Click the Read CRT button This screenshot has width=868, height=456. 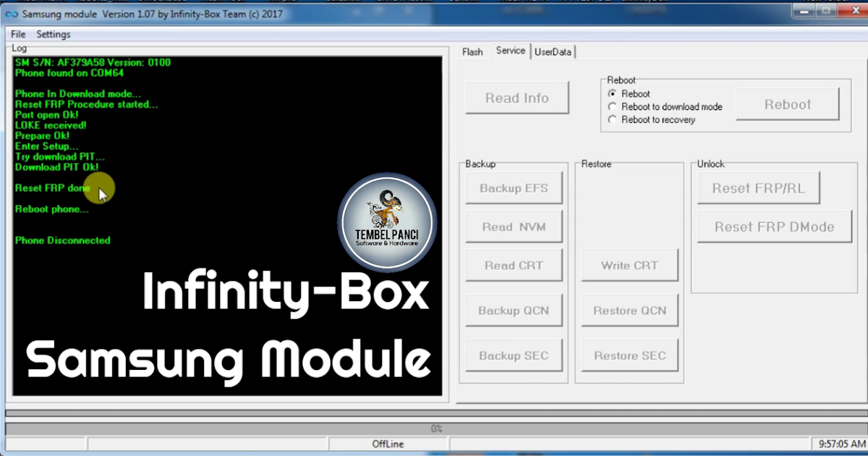click(514, 265)
